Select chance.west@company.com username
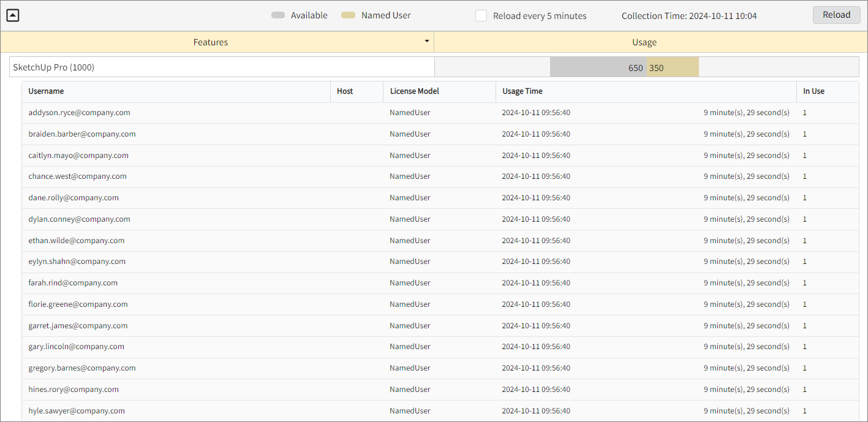This screenshot has width=868, height=422. (77, 176)
